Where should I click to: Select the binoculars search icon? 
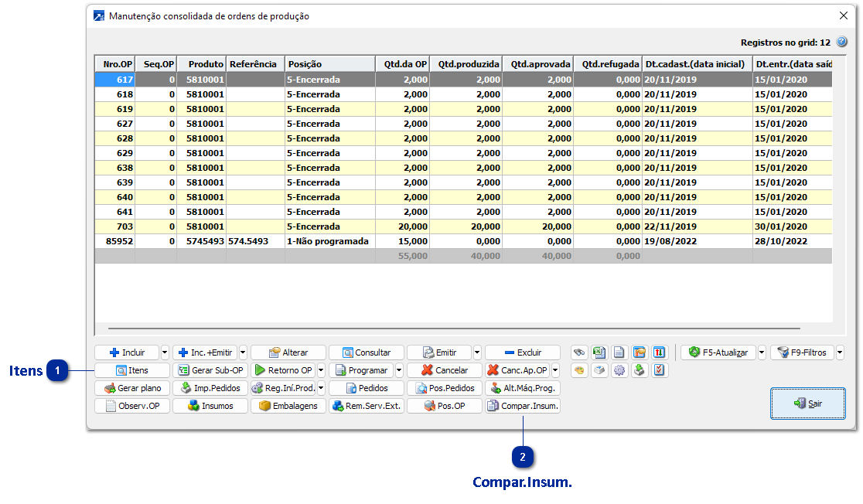click(579, 352)
